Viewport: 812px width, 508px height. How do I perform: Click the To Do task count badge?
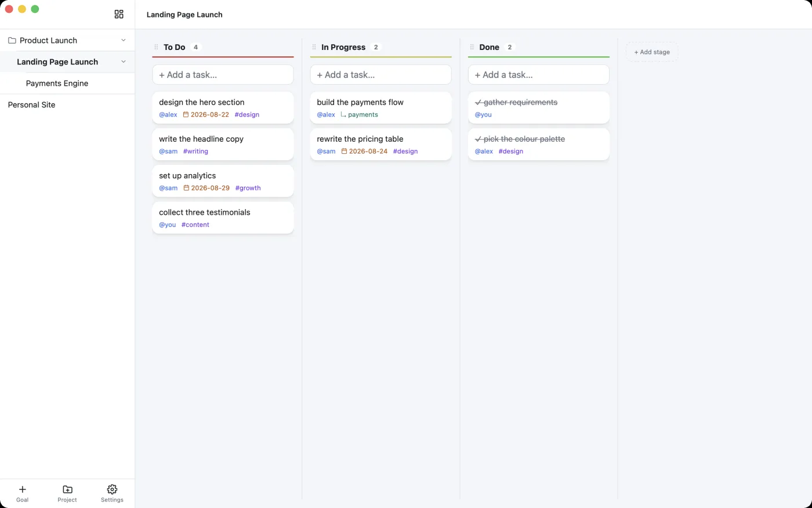pyautogui.click(x=195, y=47)
